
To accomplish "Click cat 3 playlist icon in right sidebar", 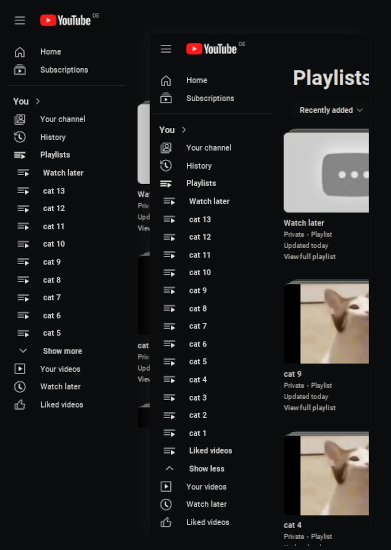I will (169, 397).
